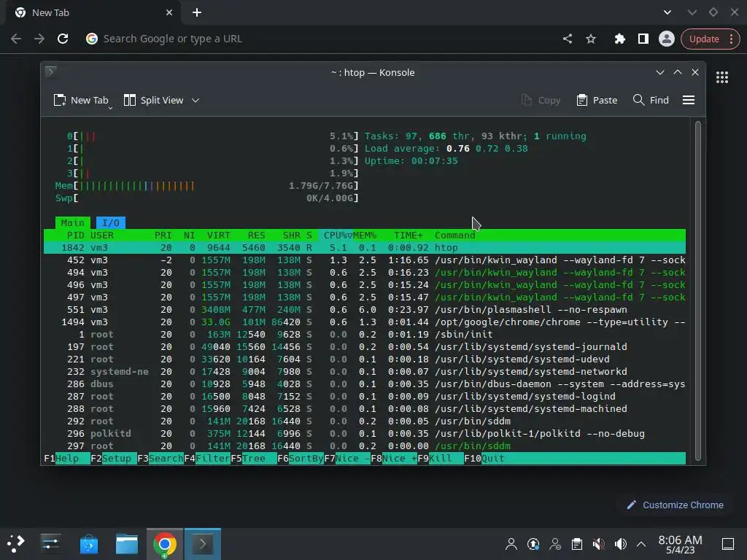Click the Konsole terminal icon in title bar
The height and width of the screenshot is (560, 747).
51,72
